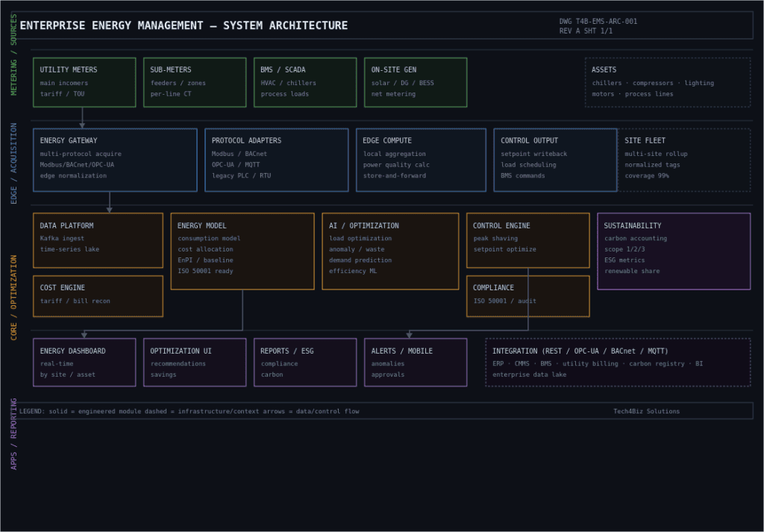Click the ENERGY DASHBOARD app block

point(84,363)
